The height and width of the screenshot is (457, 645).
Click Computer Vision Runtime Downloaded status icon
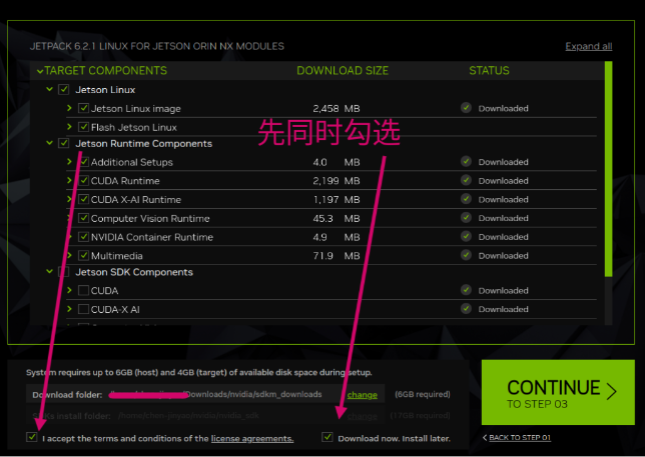[466, 218]
